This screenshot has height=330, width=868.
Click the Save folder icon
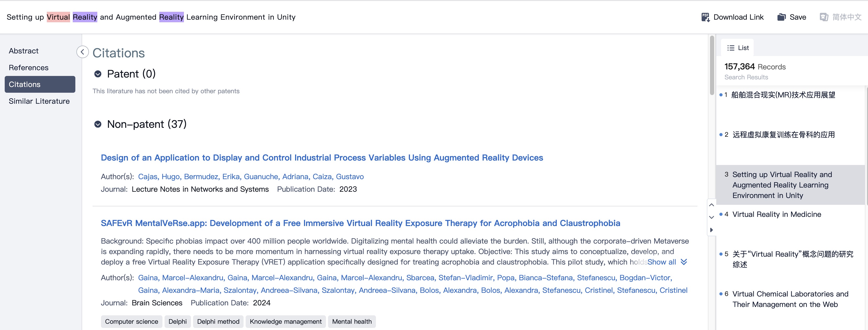781,17
